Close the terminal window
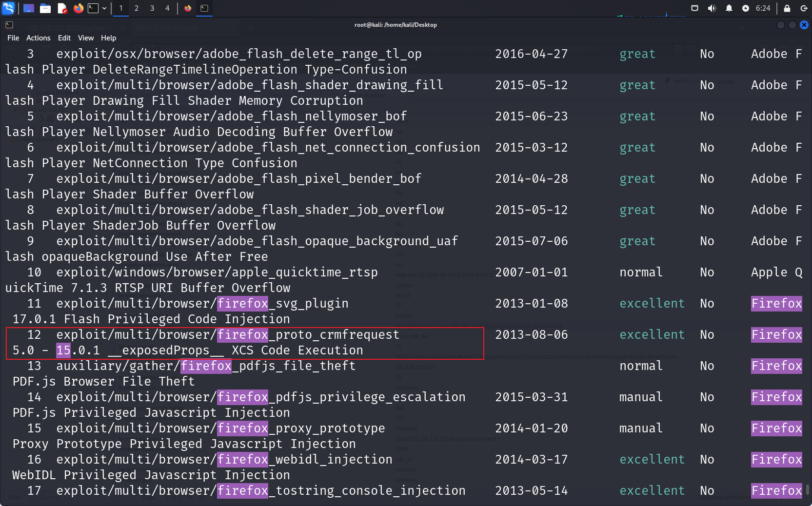Screen dimensions: 812x506 tap(804, 24)
